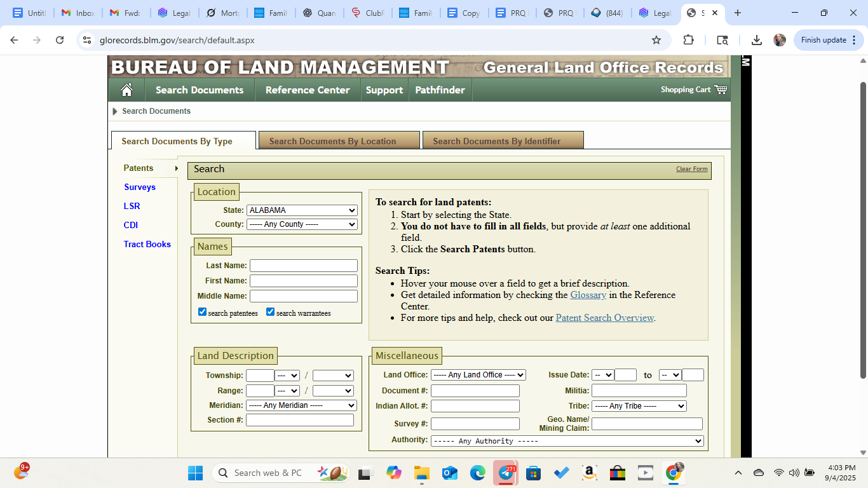Expand the Any Land Office dropdown
The height and width of the screenshot is (488, 868).
click(478, 375)
